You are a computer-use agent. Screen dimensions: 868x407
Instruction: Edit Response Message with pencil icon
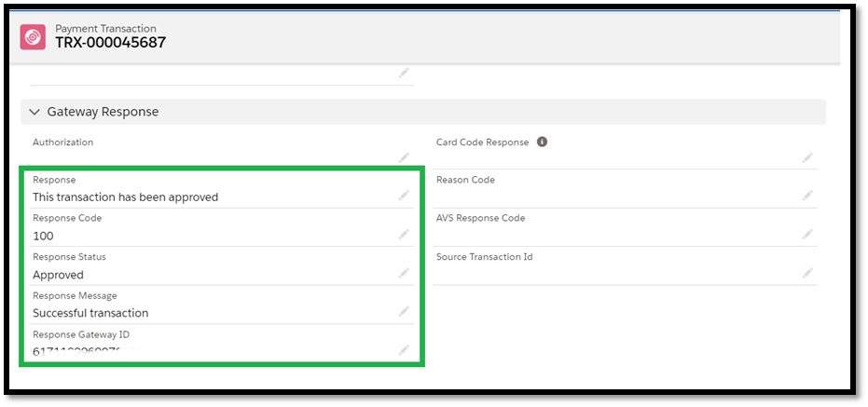pyautogui.click(x=404, y=312)
